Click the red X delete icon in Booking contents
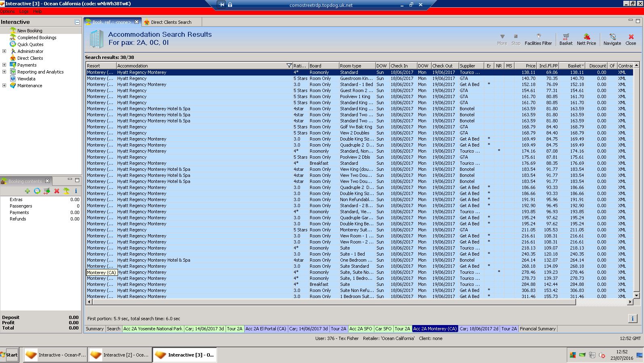Image resolution: width=644 pixels, height=363 pixels. point(57,191)
